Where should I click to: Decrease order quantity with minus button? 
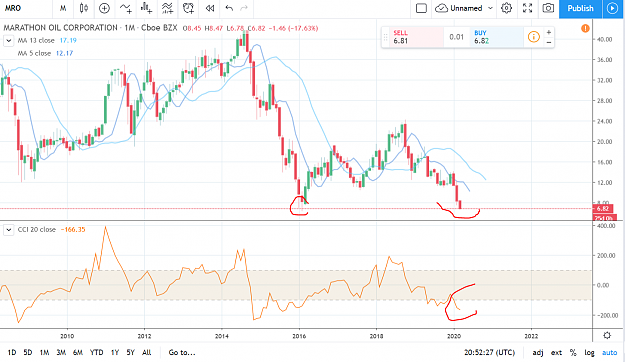(x=549, y=42)
